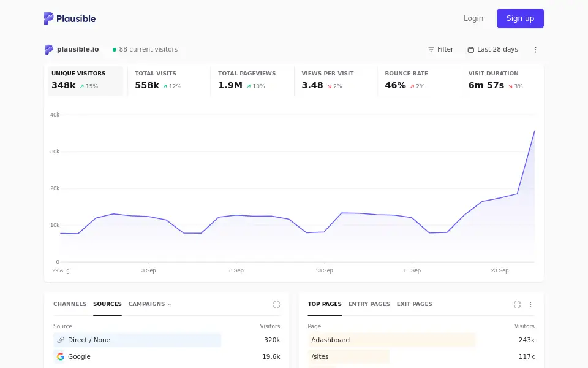Click the 320k visitors value
Image resolution: width=588 pixels, height=368 pixels.
click(272, 340)
